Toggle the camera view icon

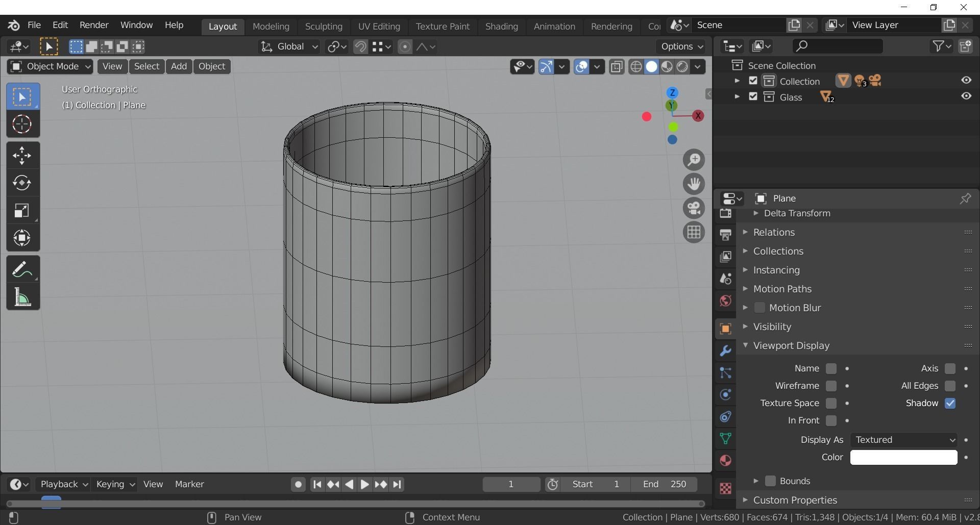pyautogui.click(x=694, y=208)
